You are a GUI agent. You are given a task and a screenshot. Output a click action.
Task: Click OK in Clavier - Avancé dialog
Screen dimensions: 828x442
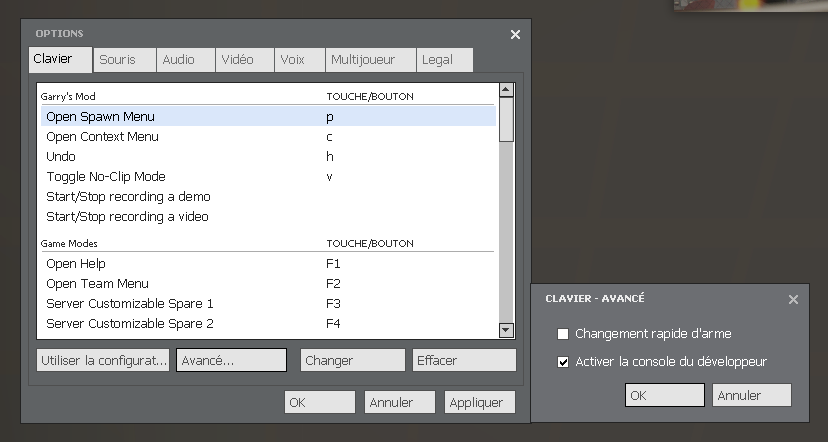[x=665, y=395]
